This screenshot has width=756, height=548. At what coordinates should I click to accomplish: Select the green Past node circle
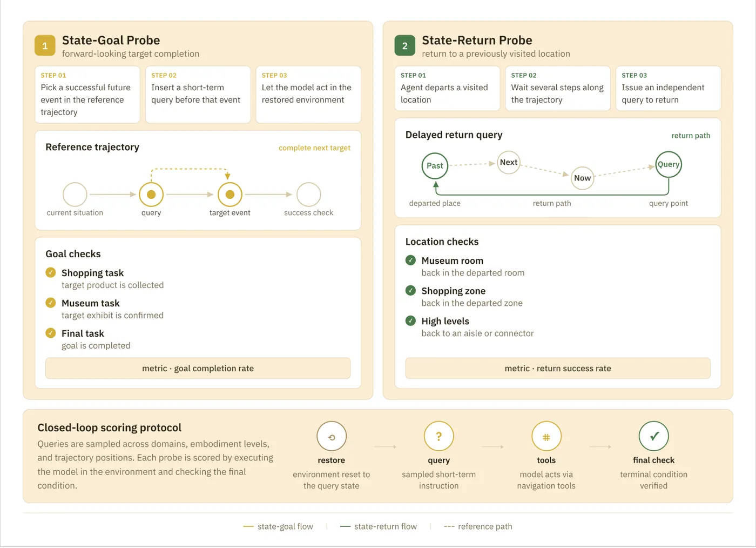(435, 165)
